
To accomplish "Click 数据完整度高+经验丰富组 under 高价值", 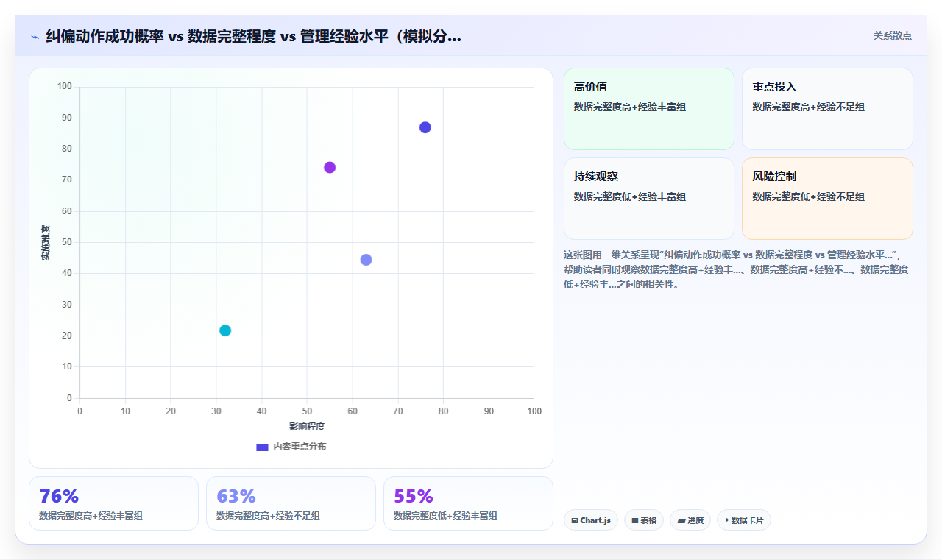I will pos(630,107).
